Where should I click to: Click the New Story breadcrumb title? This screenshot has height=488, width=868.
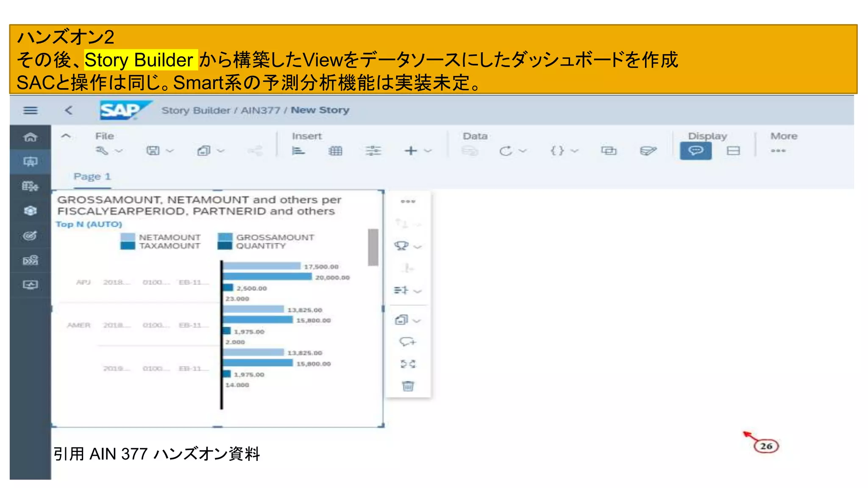point(320,110)
